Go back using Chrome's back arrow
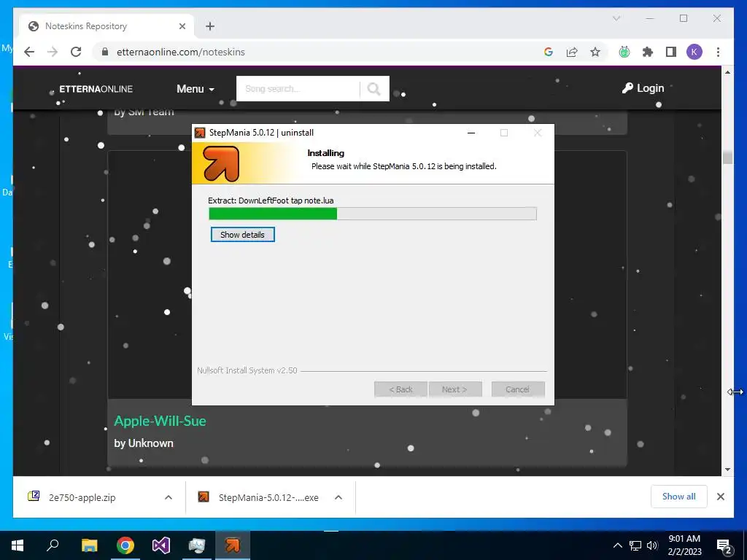The image size is (747, 560). [29, 52]
